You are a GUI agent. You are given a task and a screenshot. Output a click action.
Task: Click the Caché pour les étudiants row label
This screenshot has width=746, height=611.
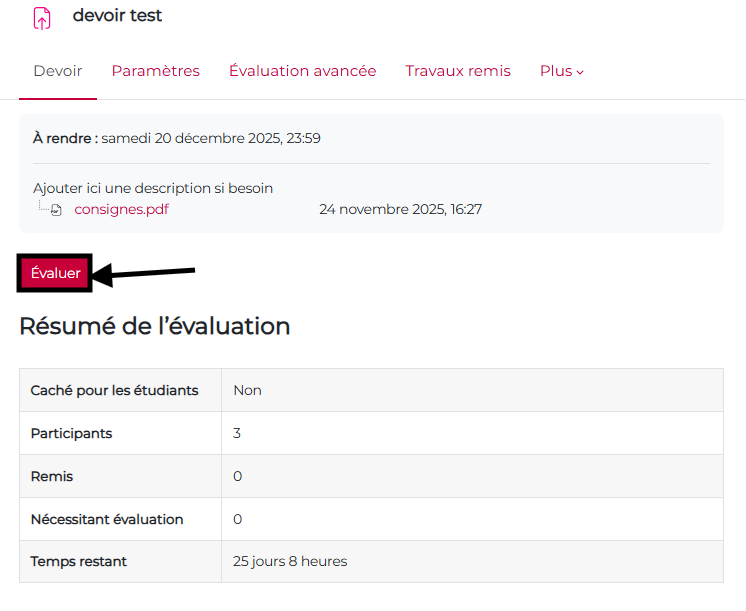(x=114, y=390)
